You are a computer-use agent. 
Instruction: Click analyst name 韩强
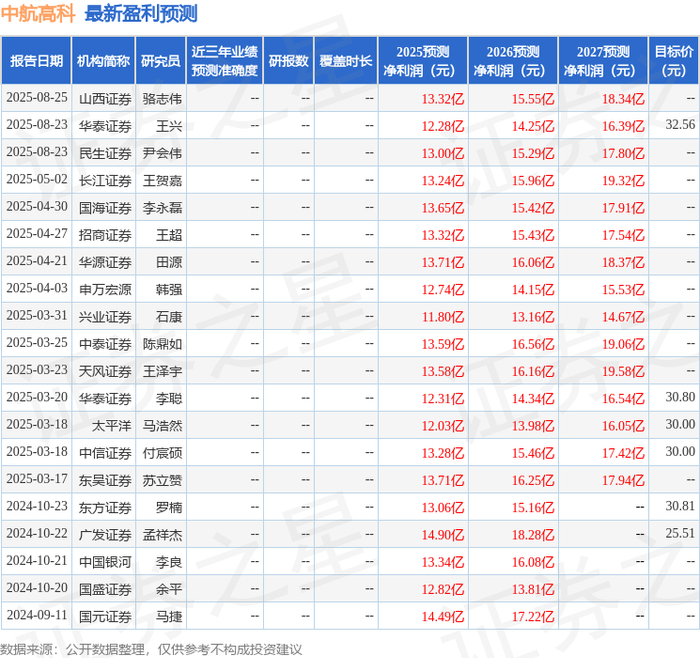pyautogui.click(x=169, y=289)
